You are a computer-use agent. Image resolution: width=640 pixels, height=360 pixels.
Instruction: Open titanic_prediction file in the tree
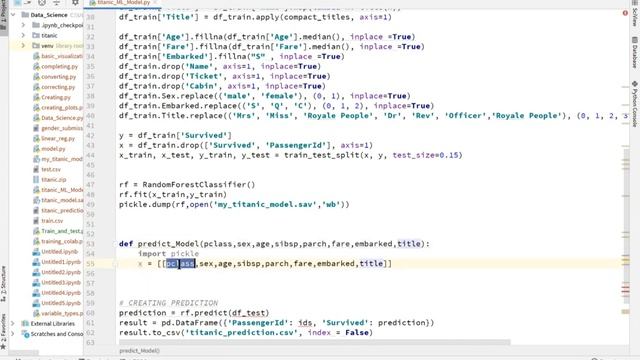click(58, 210)
